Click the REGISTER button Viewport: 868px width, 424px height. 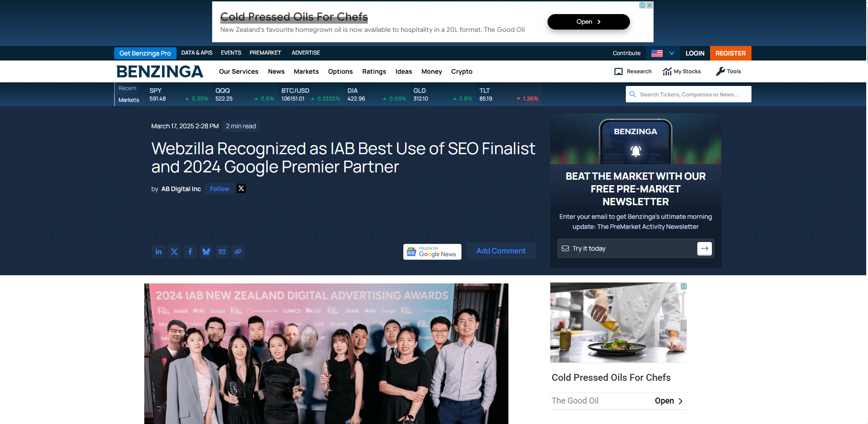(x=731, y=53)
